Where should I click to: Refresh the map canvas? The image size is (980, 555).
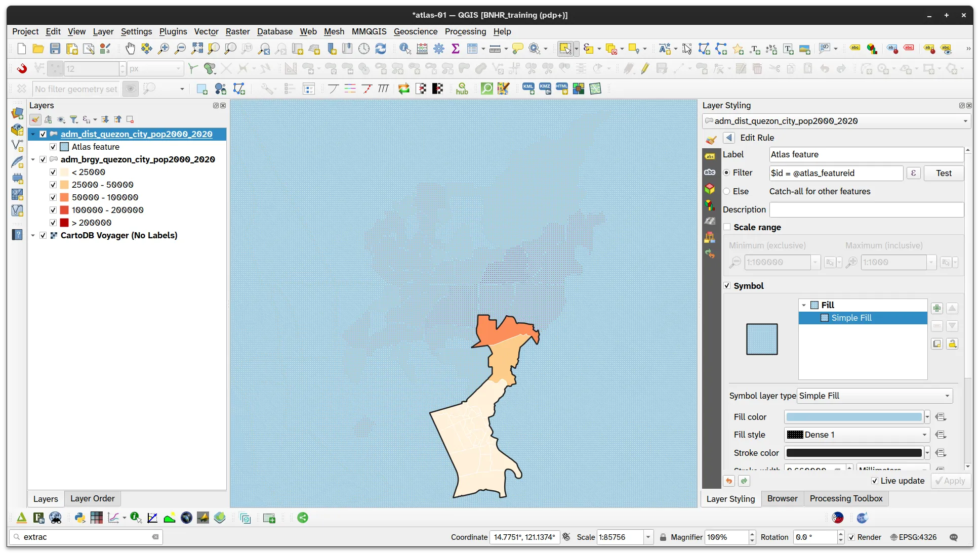tap(381, 49)
